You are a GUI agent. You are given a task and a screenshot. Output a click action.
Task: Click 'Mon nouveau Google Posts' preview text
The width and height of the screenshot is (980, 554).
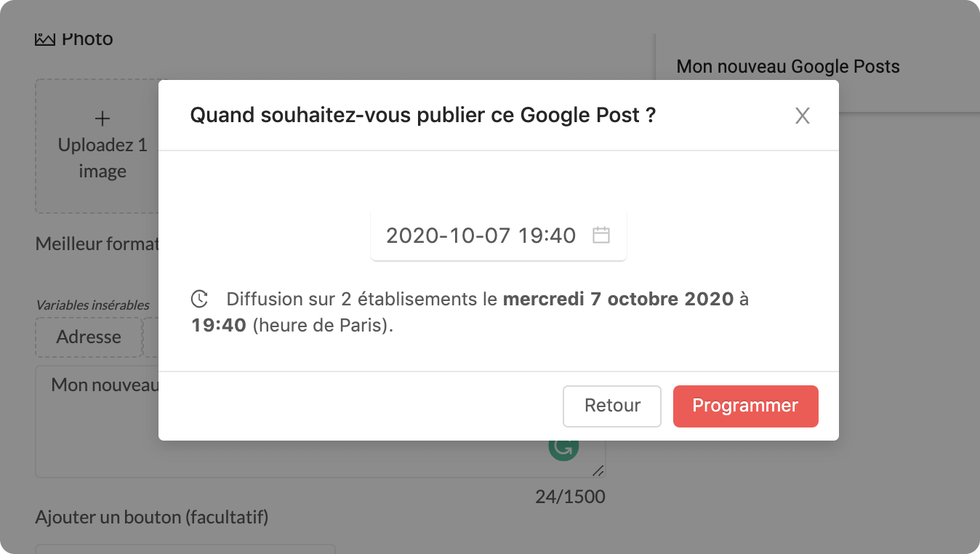[788, 67]
